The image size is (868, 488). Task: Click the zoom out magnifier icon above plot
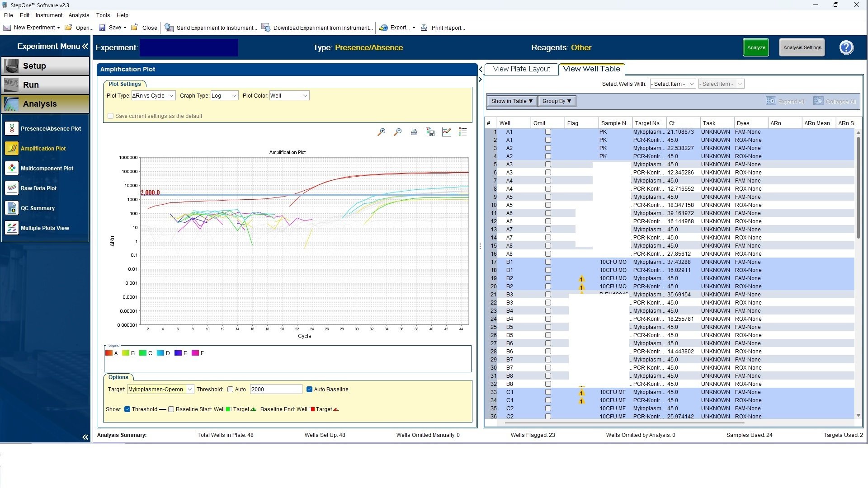click(x=397, y=132)
